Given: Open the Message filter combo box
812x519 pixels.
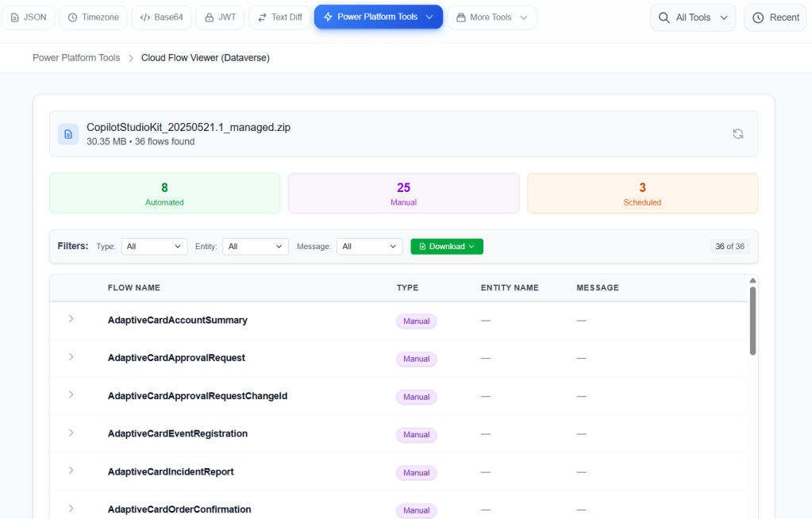Looking at the screenshot, I should click(x=370, y=247).
